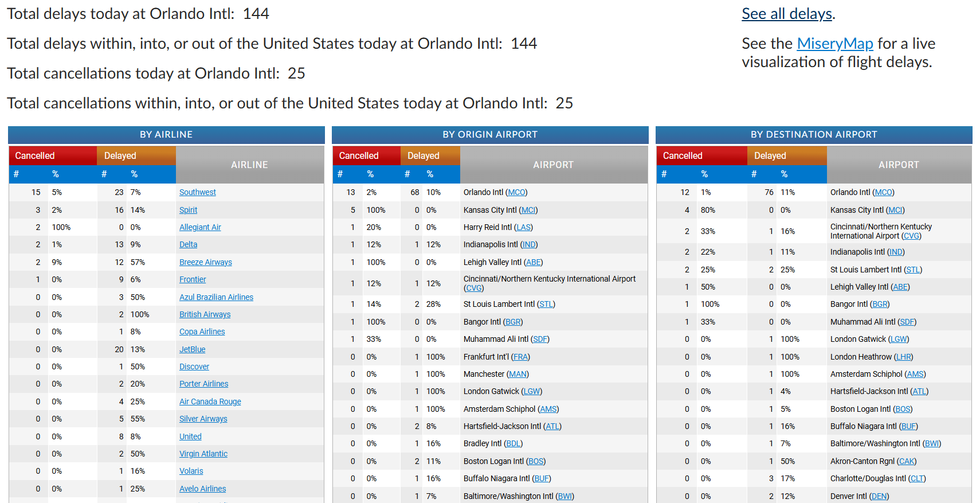Open the MiseryMap link
This screenshot has height=503, width=980.
tap(834, 44)
